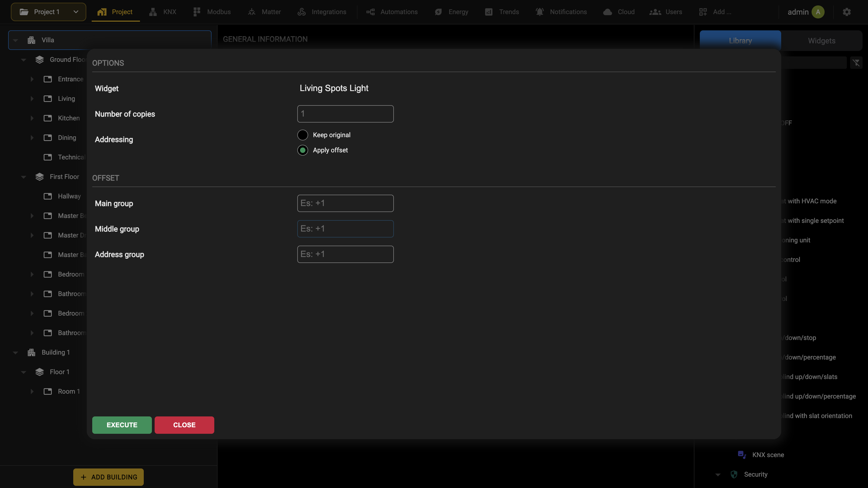Open the settings gear icon
The width and height of the screenshot is (868, 488).
(847, 12)
